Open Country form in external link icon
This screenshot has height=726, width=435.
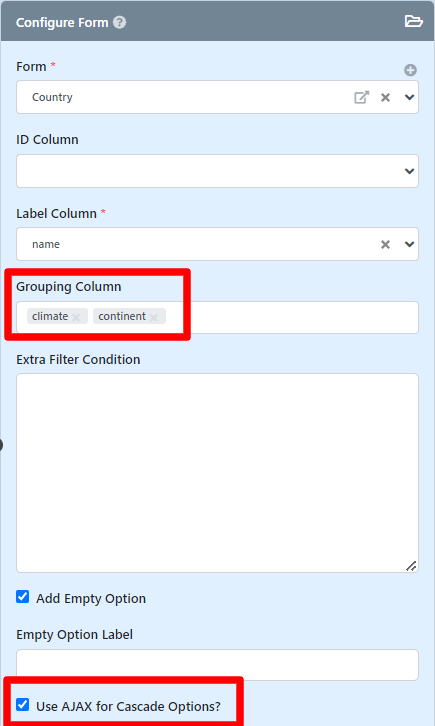pos(361,97)
